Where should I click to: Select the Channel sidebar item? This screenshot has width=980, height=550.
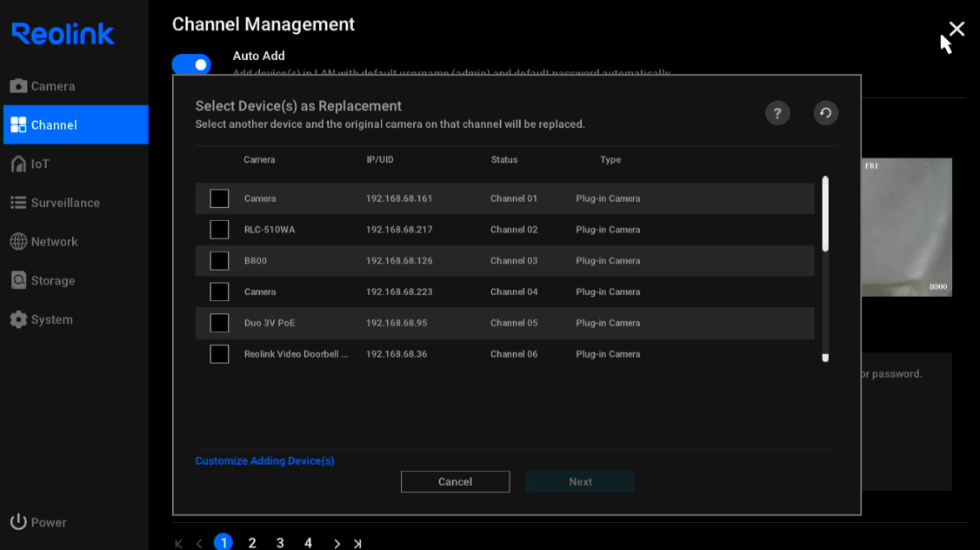tap(76, 124)
